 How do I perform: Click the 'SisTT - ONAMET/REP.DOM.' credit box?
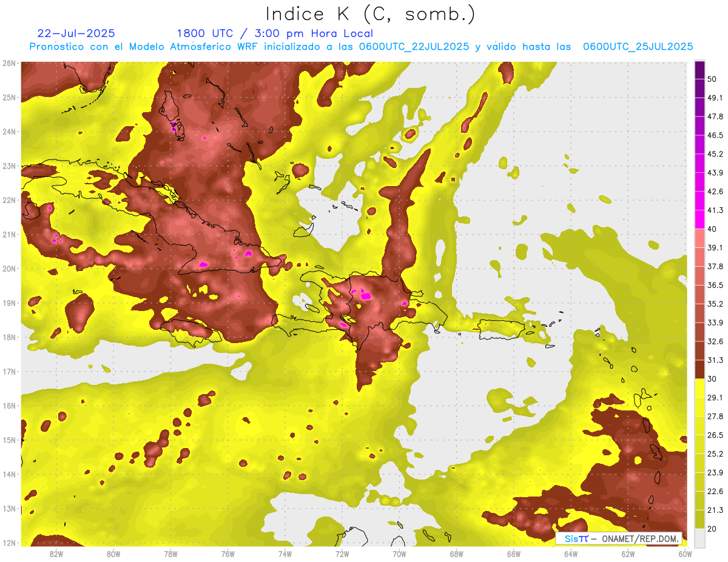tap(619, 538)
